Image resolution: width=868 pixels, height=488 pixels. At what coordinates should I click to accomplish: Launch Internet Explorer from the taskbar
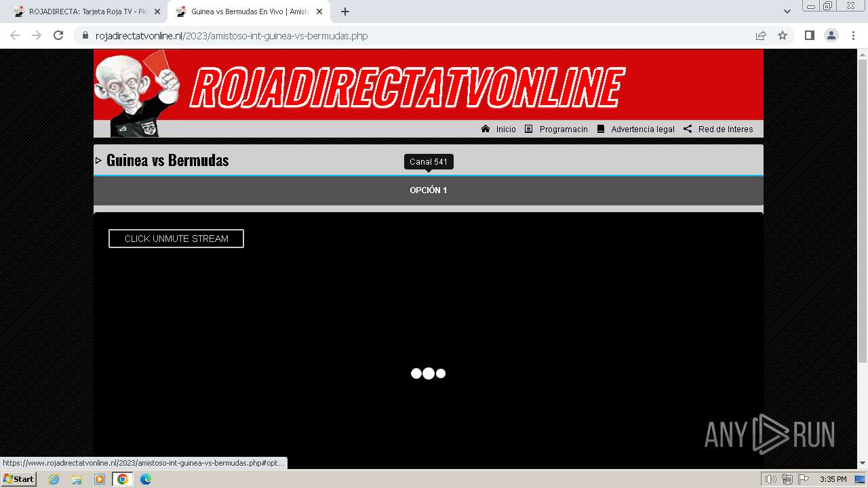click(54, 479)
